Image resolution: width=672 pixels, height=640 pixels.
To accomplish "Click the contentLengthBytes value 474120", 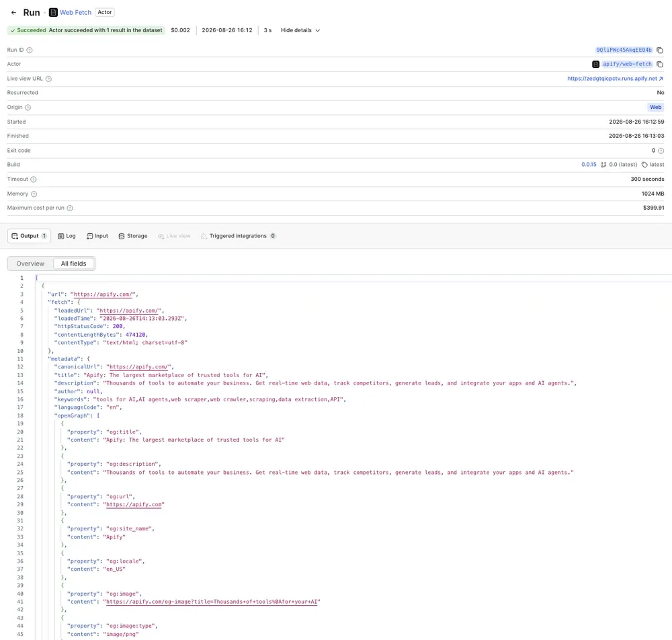I will [x=136, y=335].
